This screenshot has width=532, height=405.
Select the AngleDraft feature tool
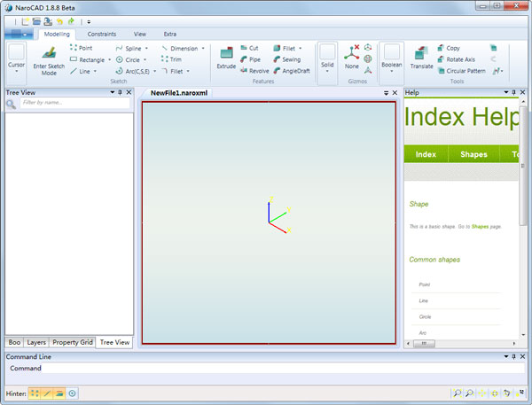tap(292, 71)
